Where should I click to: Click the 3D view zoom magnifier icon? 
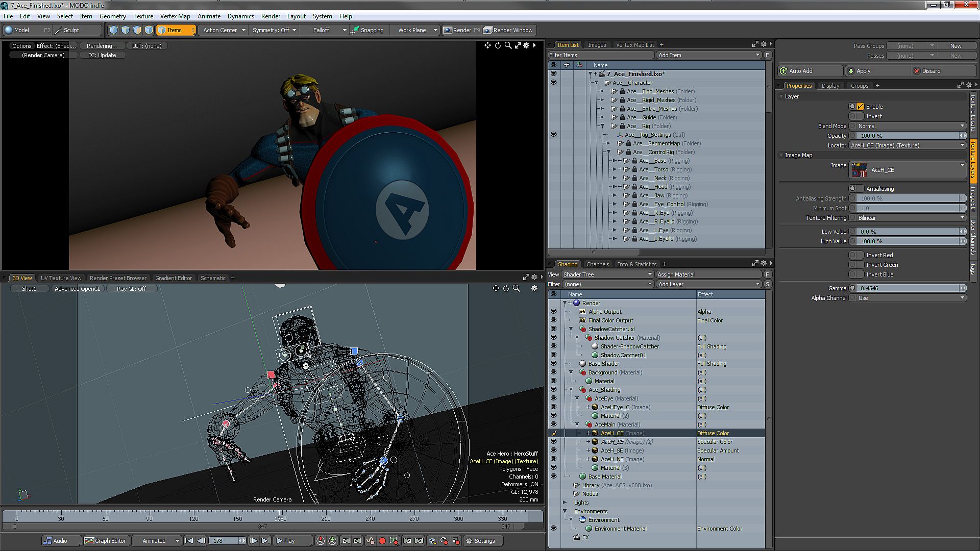[517, 289]
